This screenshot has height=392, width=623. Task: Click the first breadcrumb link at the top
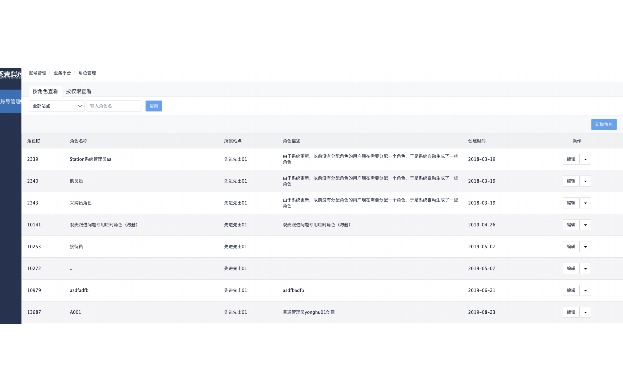(x=37, y=73)
